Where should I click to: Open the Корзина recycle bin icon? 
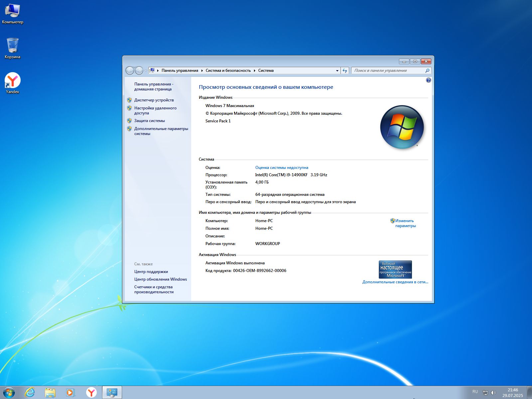pos(13,49)
